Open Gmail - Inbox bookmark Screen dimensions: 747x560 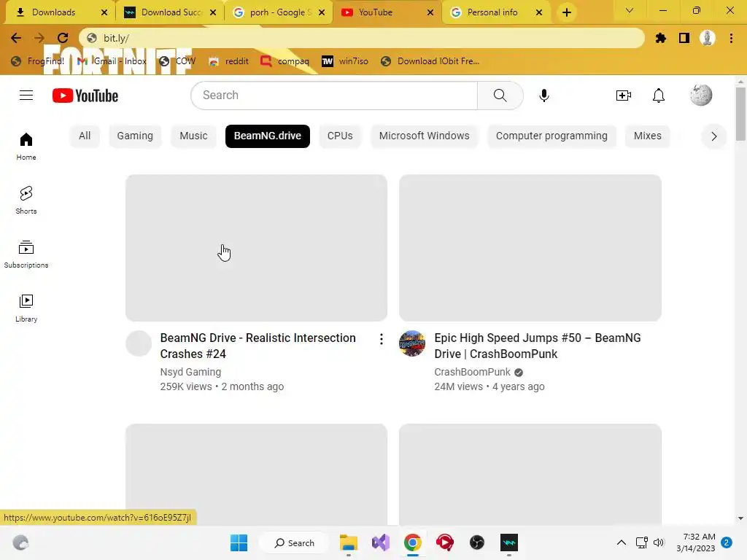point(112,61)
